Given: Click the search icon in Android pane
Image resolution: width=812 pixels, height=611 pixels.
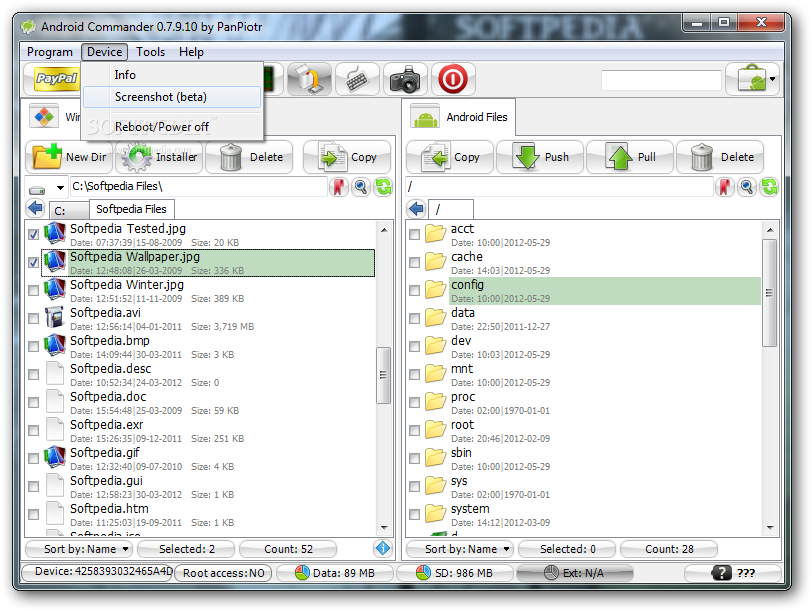Looking at the screenshot, I should click(x=747, y=187).
